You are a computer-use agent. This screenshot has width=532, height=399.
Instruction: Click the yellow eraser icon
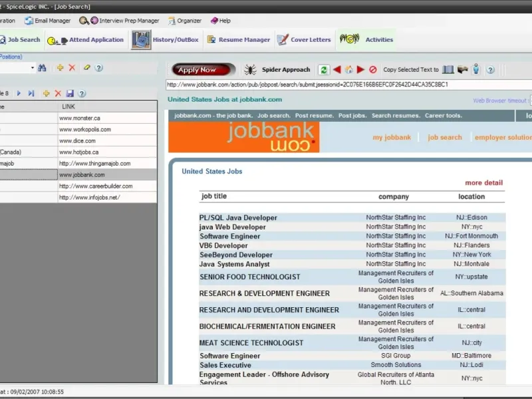87,68
